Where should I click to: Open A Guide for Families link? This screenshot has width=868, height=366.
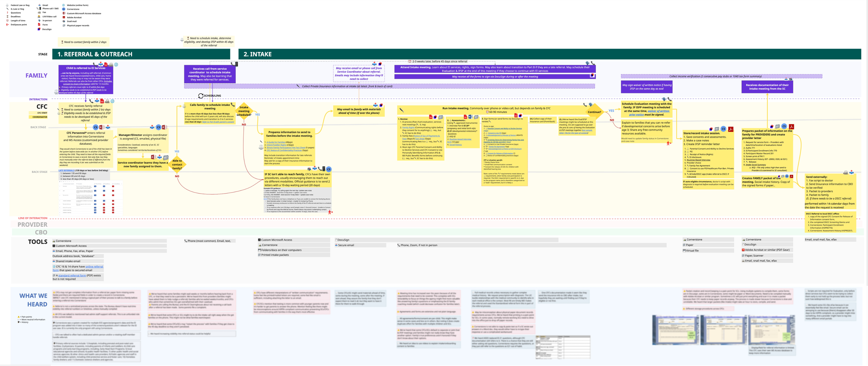point(276,142)
